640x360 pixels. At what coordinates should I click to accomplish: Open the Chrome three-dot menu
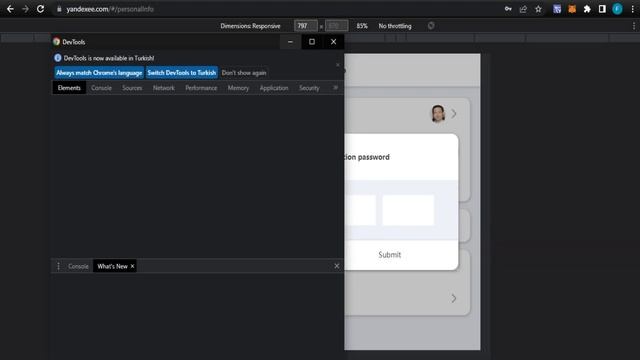click(x=632, y=9)
